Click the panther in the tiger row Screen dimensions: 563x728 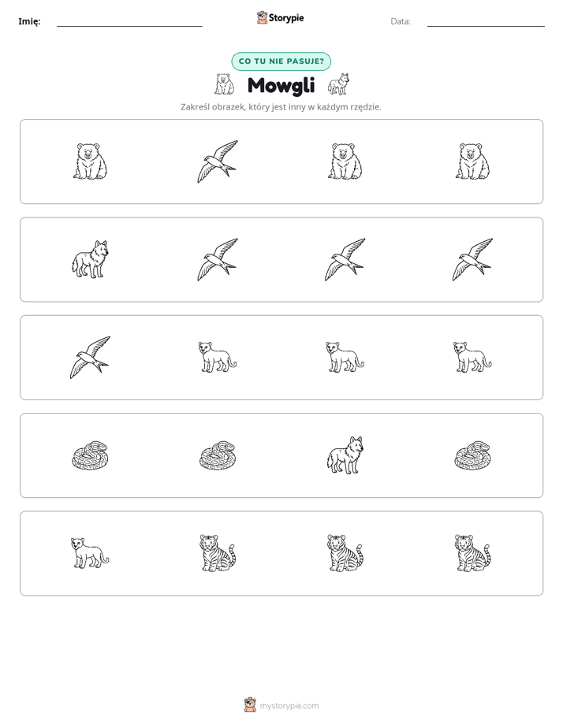point(90,553)
